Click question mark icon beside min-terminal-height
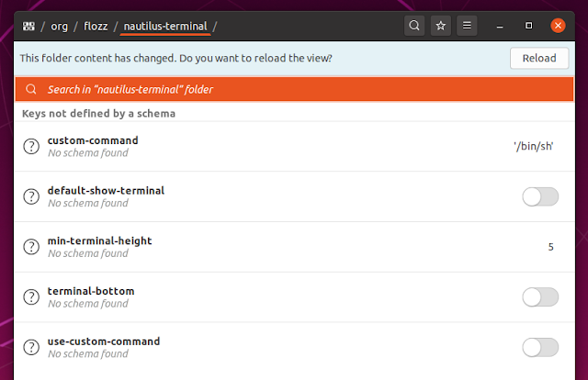The image size is (588, 380). (31, 247)
